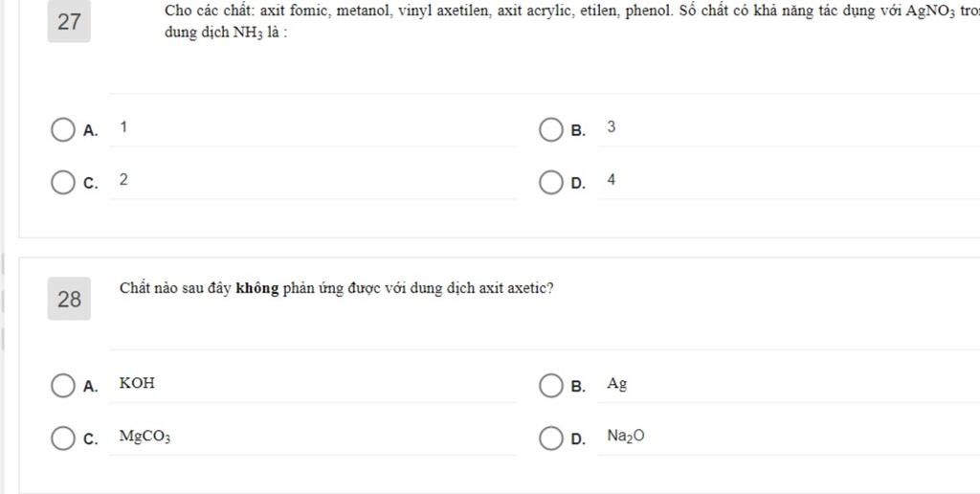Image resolution: width=980 pixels, height=494 pixels.
Task: Mark radio button D in question 27
Action: (550, 183)
